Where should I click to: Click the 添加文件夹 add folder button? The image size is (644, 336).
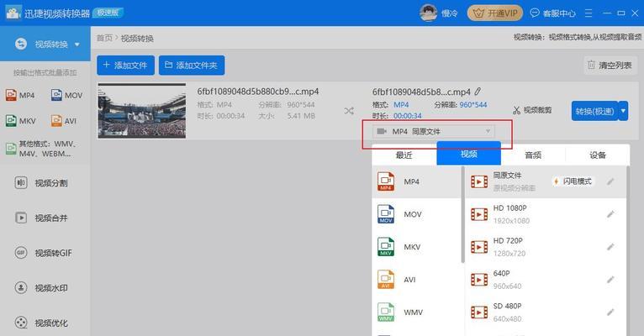192,66
